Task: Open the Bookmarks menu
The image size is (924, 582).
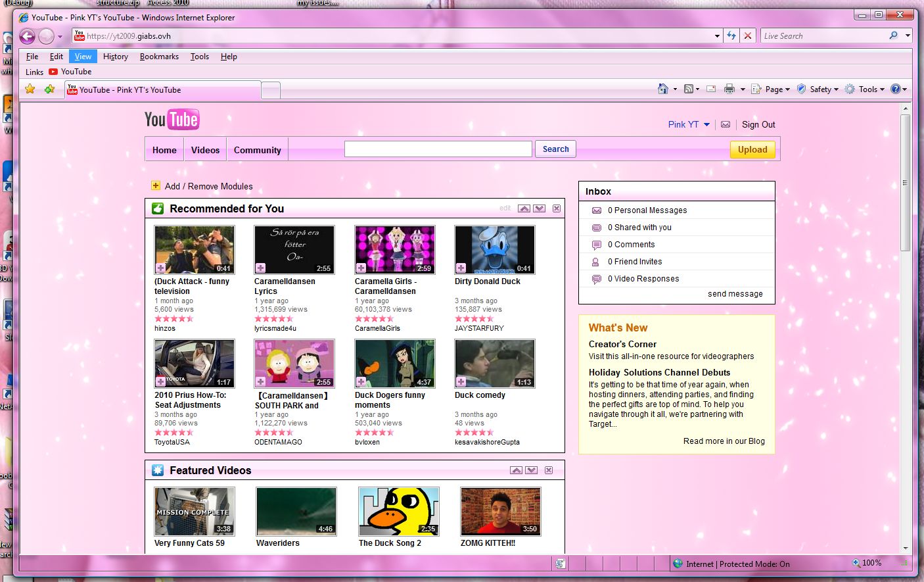Action: pos(159,57)
